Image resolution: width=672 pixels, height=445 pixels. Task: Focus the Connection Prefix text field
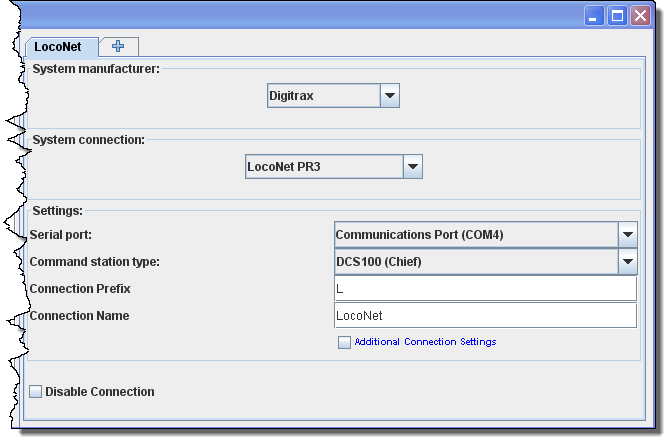click(x=485, y=289)
